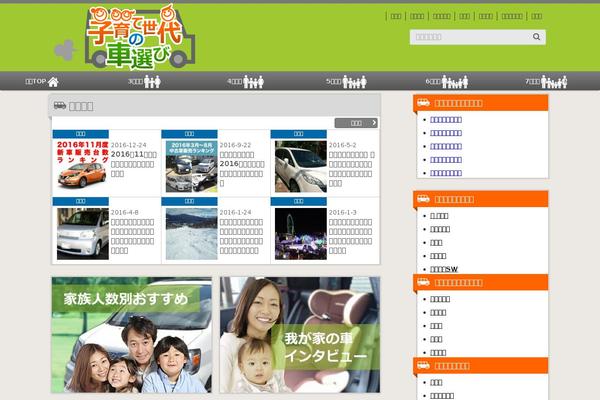
Task: Open last link in the top-right header menu
Action: [x=537, y=16]
